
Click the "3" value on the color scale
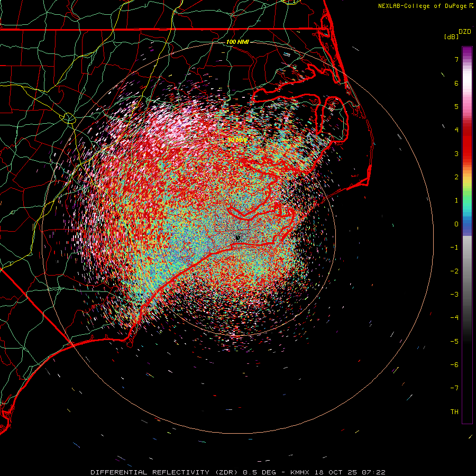click(x=456, y=153)
